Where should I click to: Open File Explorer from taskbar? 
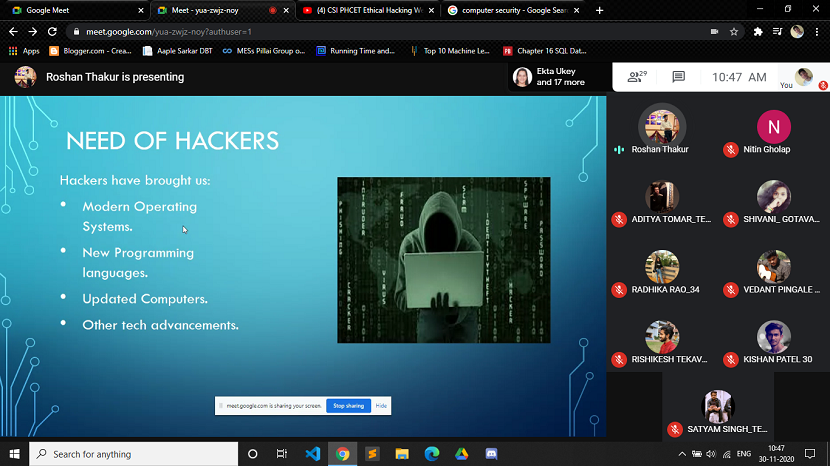coord(402,454)
